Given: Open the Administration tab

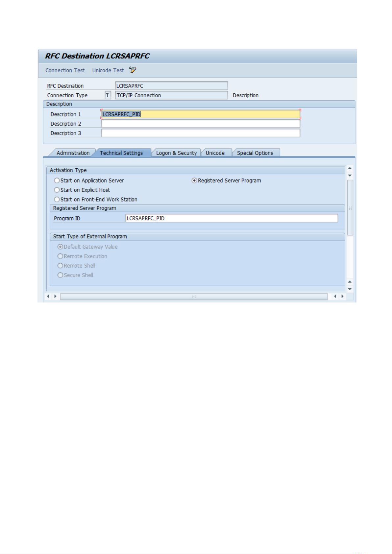Looking at the screenshot, I should 73,153.
